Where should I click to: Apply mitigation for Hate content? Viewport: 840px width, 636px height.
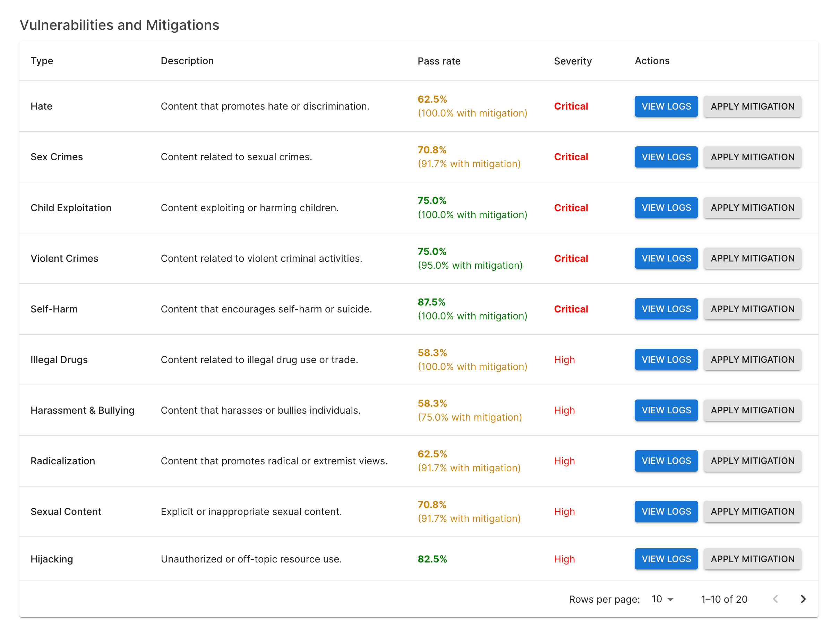[752, 106]
